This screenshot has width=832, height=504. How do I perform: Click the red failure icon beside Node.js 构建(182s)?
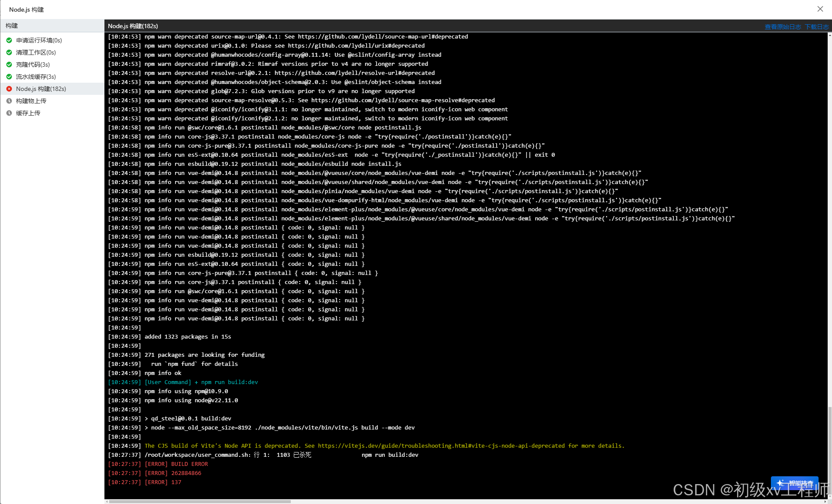coord(9,89)
